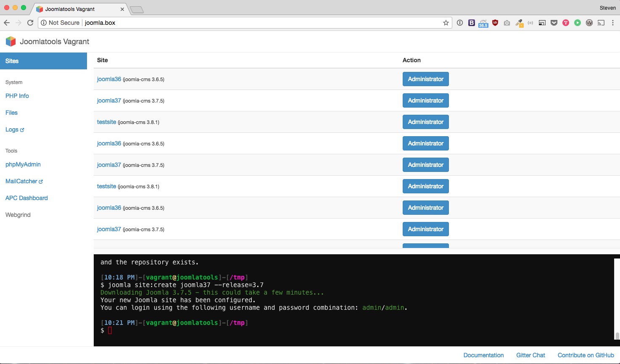Open phpMyAdmin from Tools
The width and height of the screenshot is (620, 364).
[23, 164]
